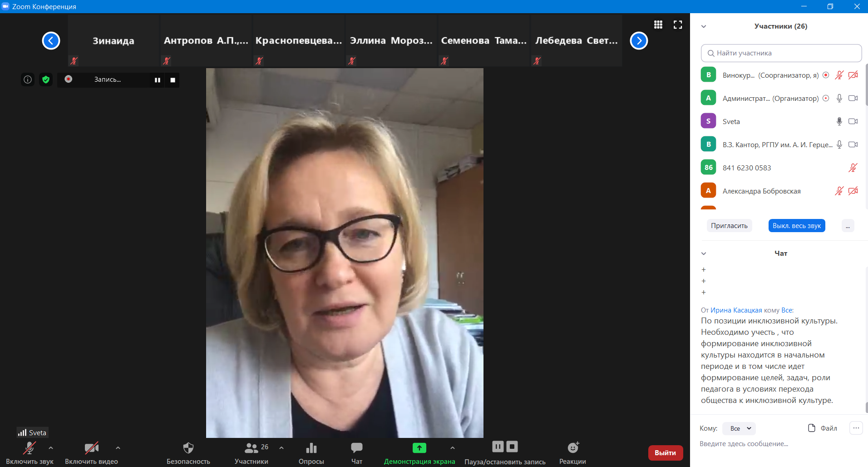Pause recording in the Запись indicator bar
The height and width of the screenshot is (467, 868).
157,80
